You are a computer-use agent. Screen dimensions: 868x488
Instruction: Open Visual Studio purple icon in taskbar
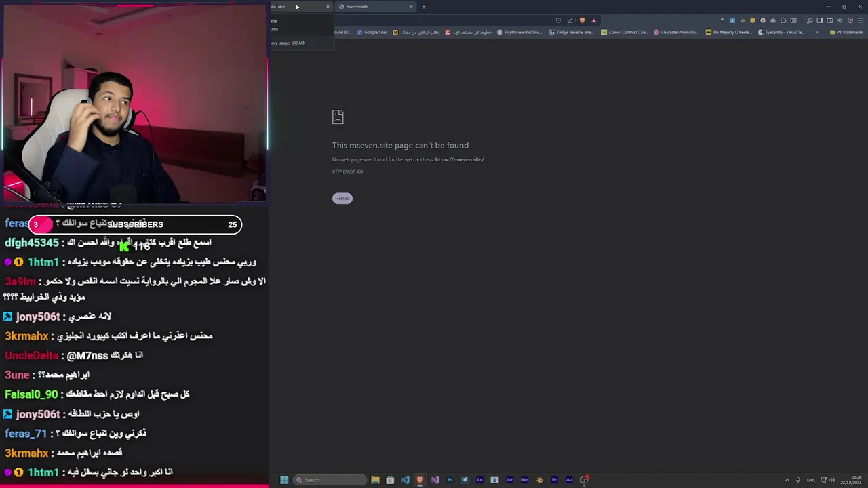pyautogui.click(x=435, y=480)
